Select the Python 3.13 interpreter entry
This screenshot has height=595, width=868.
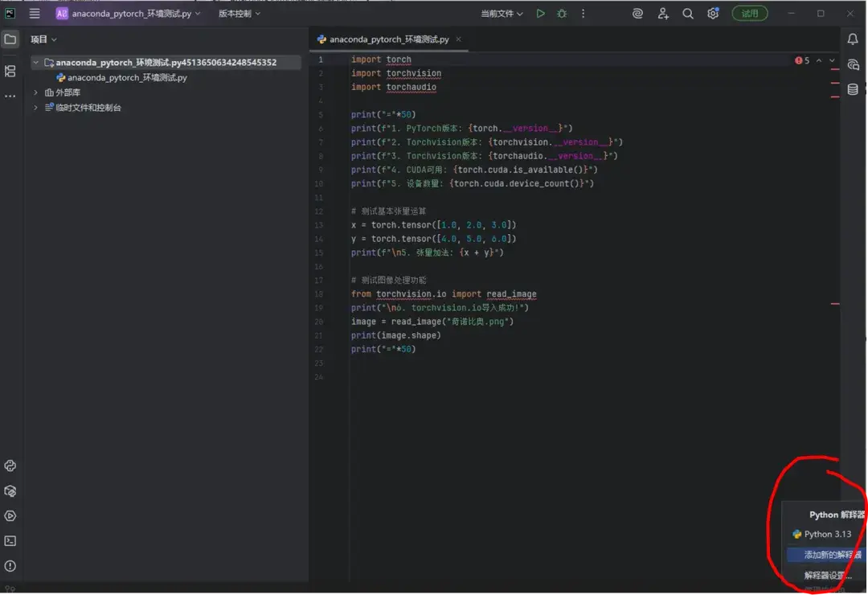[x=823, y=534]
